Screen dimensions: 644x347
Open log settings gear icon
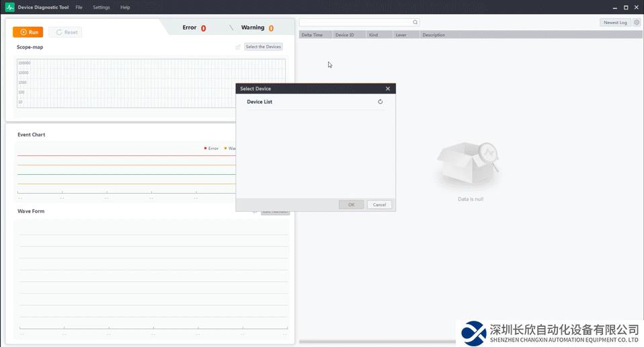pos(637,22)
